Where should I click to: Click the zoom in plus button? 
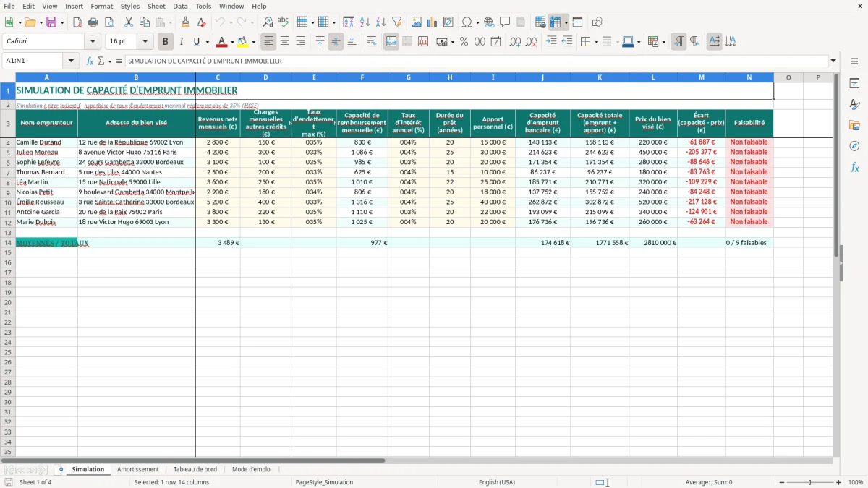point(839,482)
